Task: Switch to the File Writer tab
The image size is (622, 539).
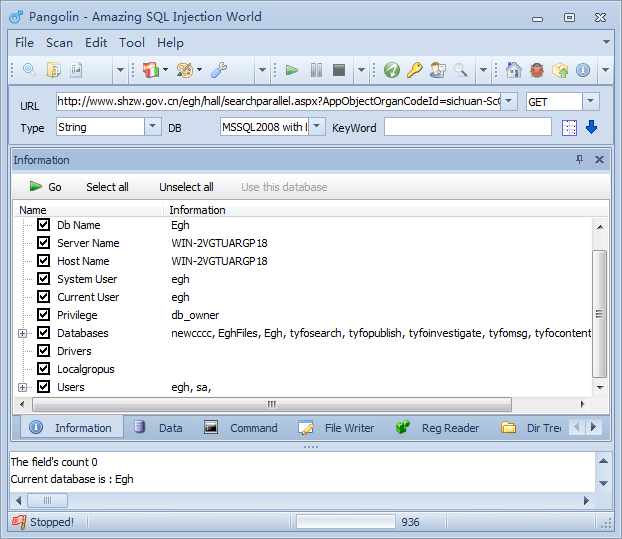Action: [336, 428]
